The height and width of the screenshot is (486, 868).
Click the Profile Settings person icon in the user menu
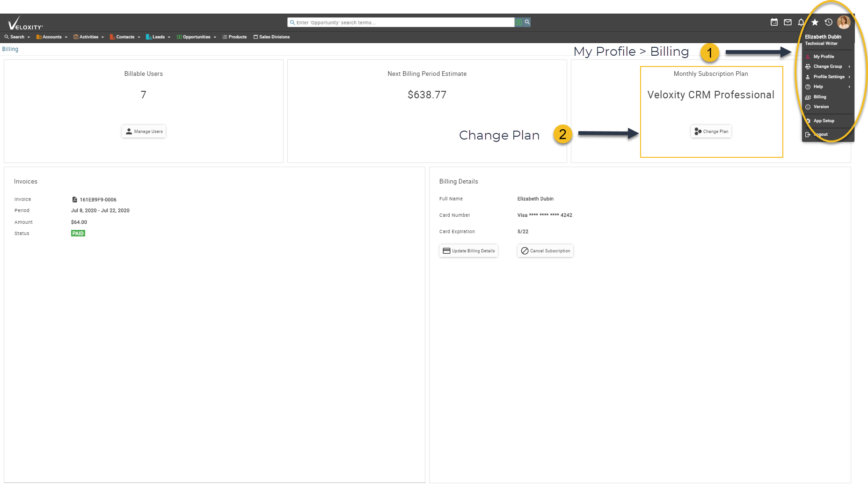point(808,77)
